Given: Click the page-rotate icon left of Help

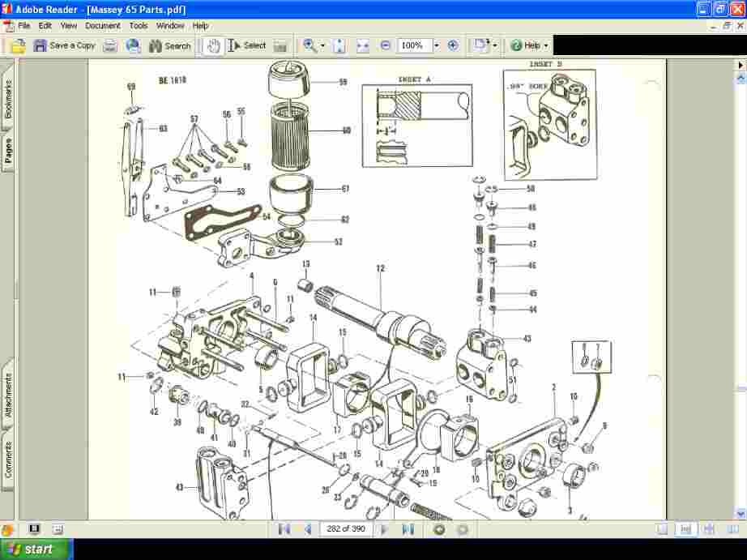Looking at the screenshot, I should point(480,45).
